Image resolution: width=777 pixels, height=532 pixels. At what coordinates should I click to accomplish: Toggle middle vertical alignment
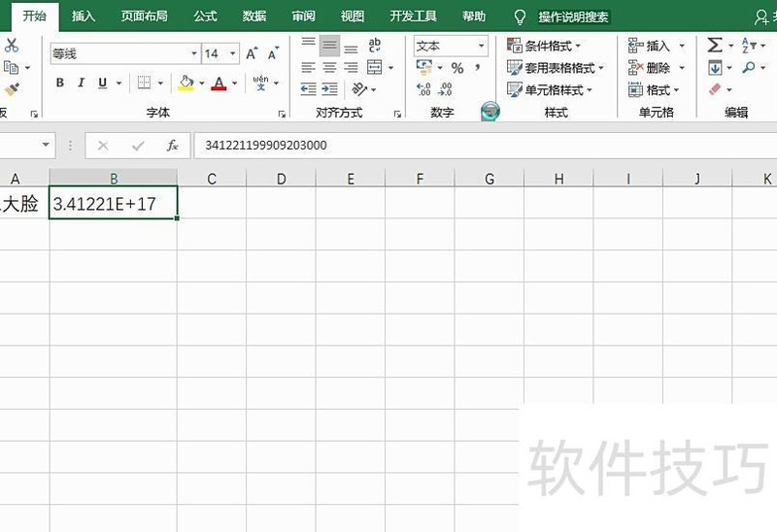pyautogui.click(x=329, y=46)
